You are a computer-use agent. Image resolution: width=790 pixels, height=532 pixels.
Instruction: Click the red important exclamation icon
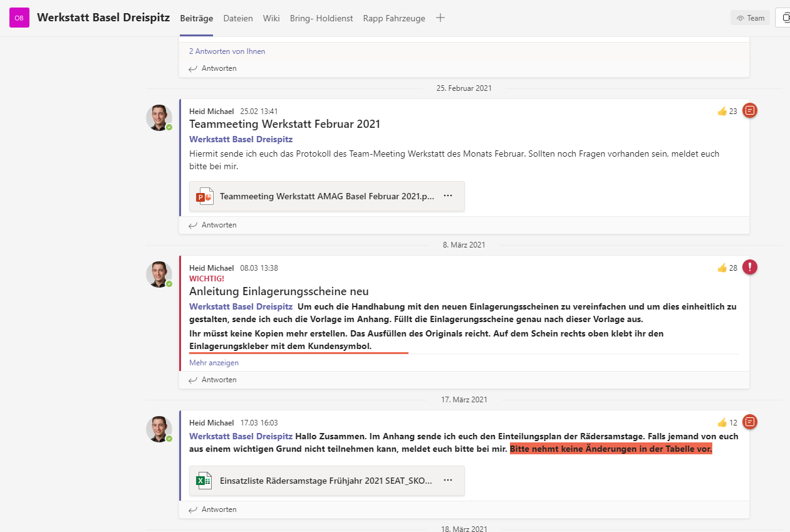click(x=750, y=267)
